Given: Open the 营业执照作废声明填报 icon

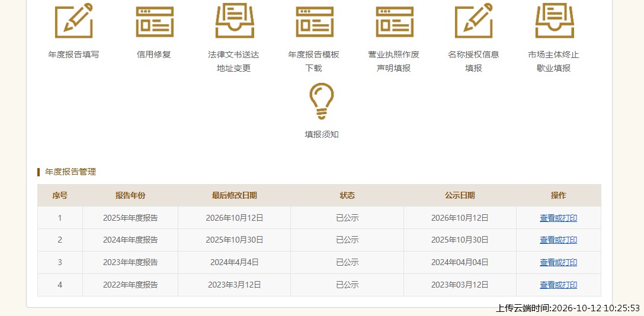Looking at the screenshot, I should (395, 22).
